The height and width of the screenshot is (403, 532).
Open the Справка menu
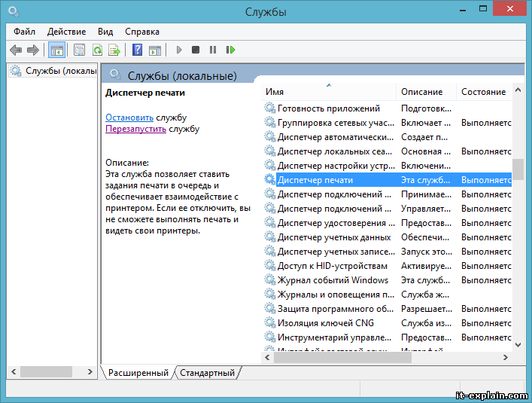[x=141, y=32]
